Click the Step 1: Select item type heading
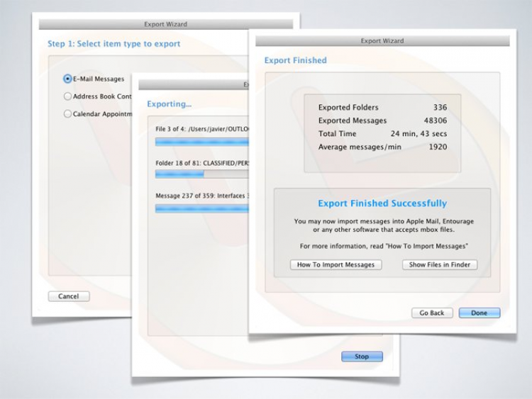This screenshot has height=399, width=532. [114, 44]
